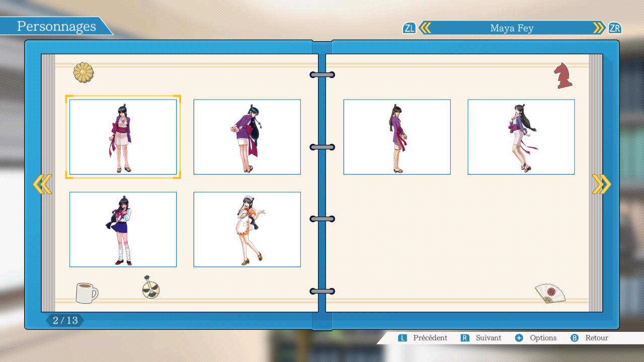Select the highlighted first Maya Fey artwork
Image resolution: width=644 pixels, height=362 pixels.
pyautogui.click(x=123, y=137)
